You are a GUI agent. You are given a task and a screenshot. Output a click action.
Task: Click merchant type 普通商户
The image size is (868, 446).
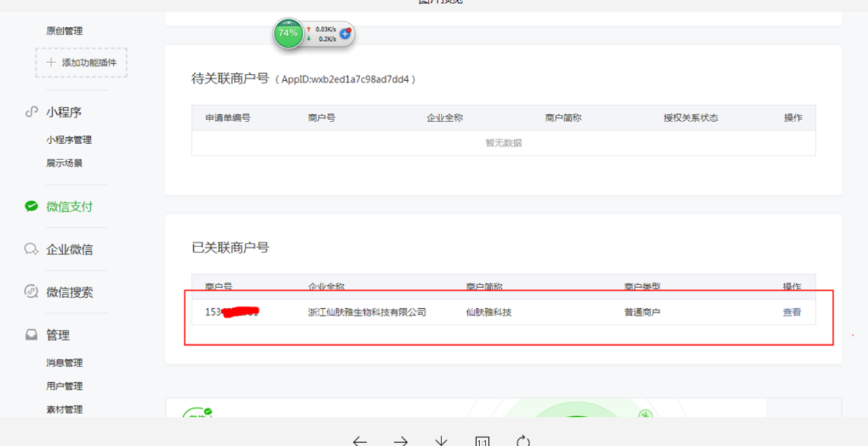pyautogui.click(x=642, y=312)
